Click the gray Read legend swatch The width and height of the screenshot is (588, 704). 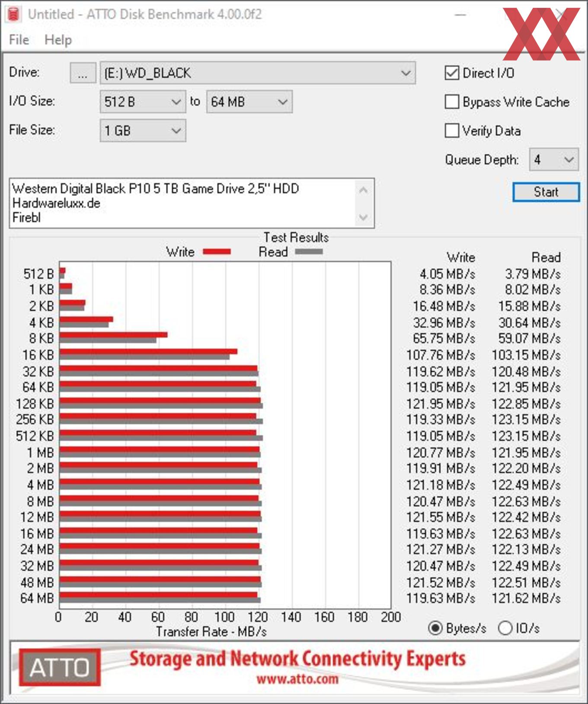pyautogui.click(x=309, y=251)
